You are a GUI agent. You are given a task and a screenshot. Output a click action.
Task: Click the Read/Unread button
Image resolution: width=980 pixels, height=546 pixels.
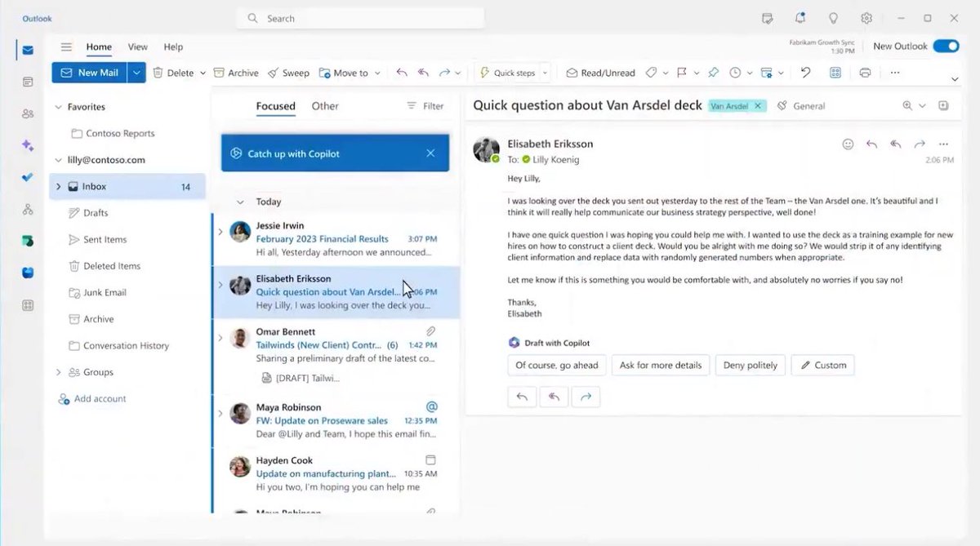[x=600, y=73]
